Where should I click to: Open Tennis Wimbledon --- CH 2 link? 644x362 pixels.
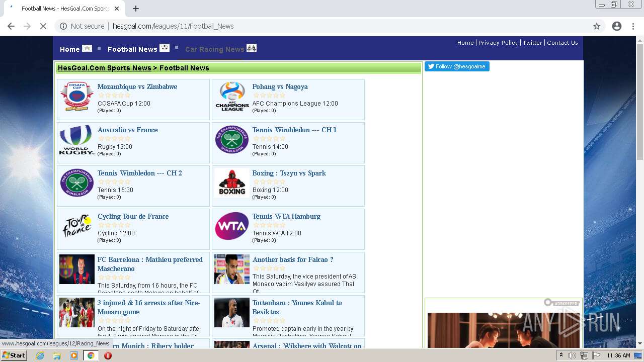(x=140, y=173)
